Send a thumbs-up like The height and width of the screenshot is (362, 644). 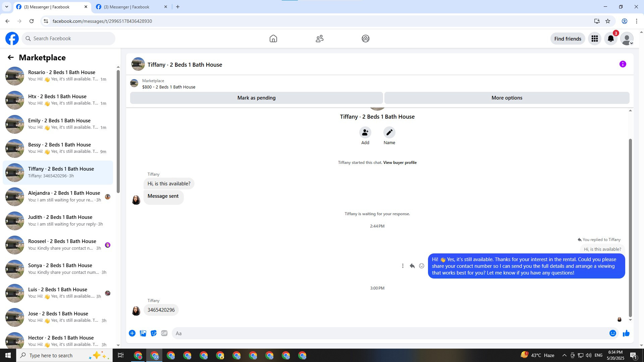click(x=626, y=333)
